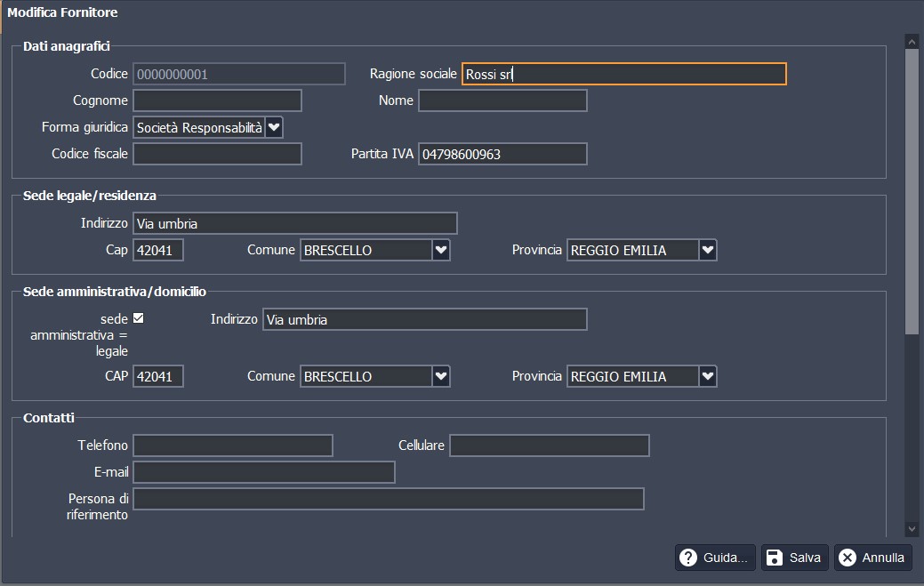Image resolution: width=924 pixels, height=586 pixels.
Task: Expand Comune dropdown in Sede legale
Action: click(441, 250)
